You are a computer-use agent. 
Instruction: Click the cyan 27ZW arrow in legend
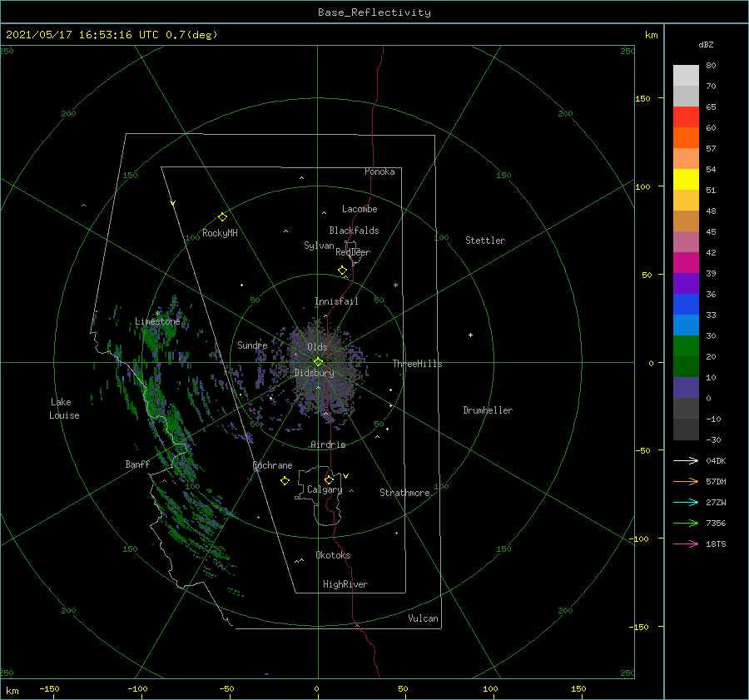pos(686,502)
